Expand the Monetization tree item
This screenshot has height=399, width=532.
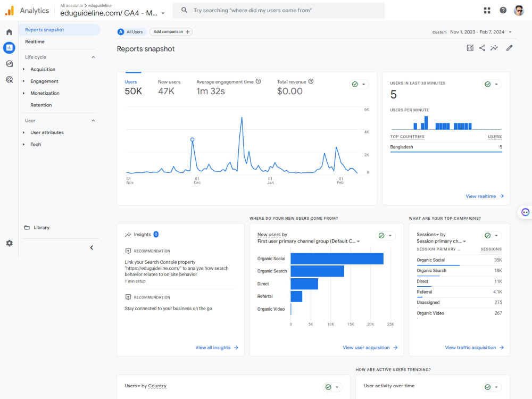pos(24,93)
